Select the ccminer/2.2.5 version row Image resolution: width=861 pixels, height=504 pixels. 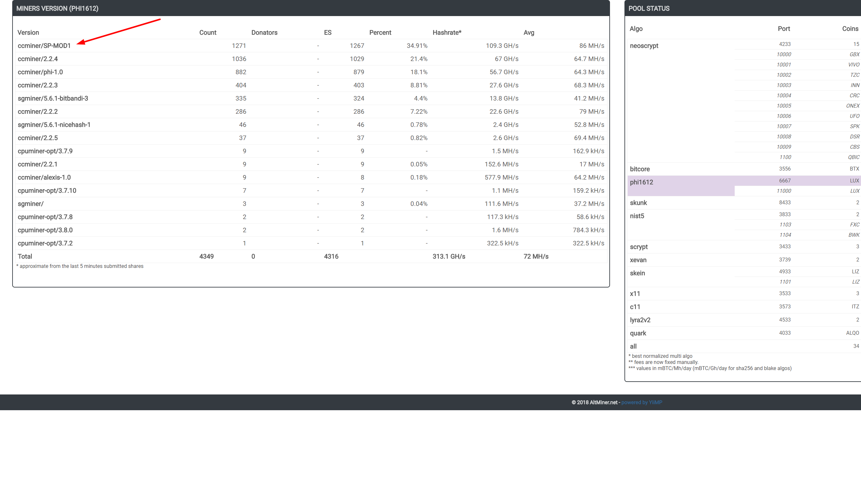pos(311,138)
